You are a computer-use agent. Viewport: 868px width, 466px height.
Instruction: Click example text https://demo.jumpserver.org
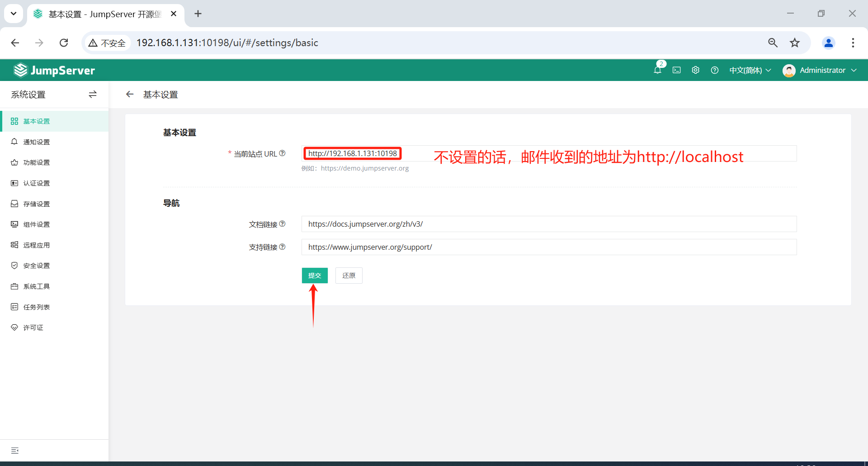[x=365, y=168]
